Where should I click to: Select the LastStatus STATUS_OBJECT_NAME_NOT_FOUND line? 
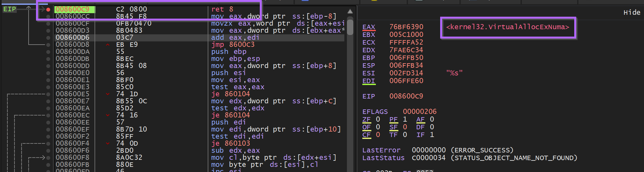[x=470, y=158]
